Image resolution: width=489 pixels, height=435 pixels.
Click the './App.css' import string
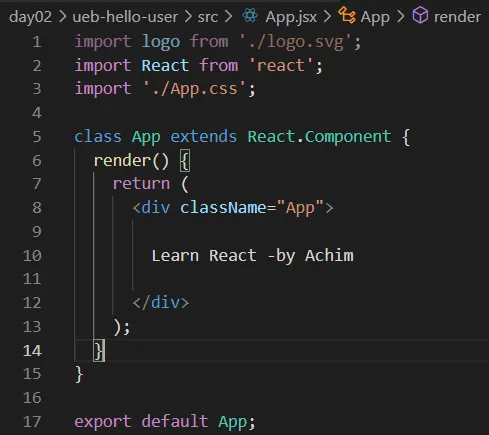coord(194,89)
